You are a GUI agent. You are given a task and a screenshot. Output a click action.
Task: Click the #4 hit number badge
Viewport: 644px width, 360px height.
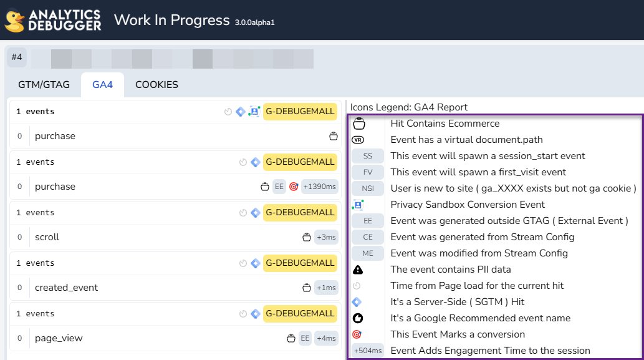point(17,57)
